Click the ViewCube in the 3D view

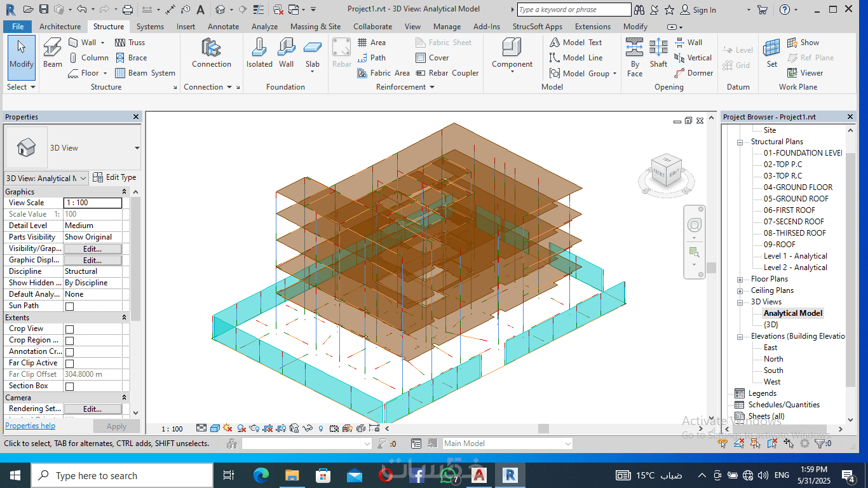pyautogui.click(x=667, y=172)
